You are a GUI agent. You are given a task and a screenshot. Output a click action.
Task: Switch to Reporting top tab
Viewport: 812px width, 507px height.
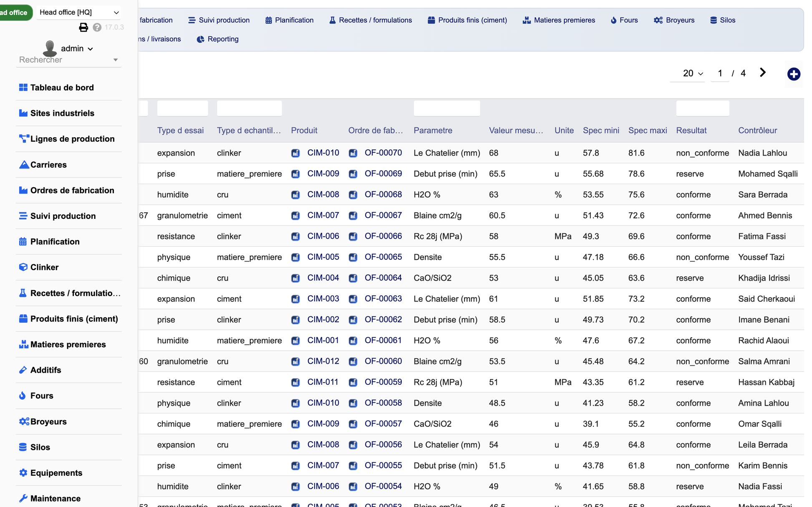[x=217, y=39]
